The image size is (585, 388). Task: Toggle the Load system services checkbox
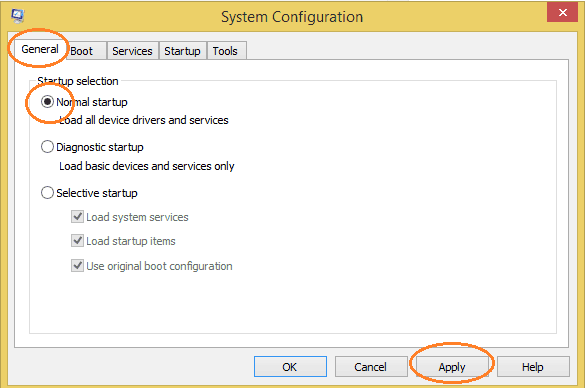(x=77, y=216)
